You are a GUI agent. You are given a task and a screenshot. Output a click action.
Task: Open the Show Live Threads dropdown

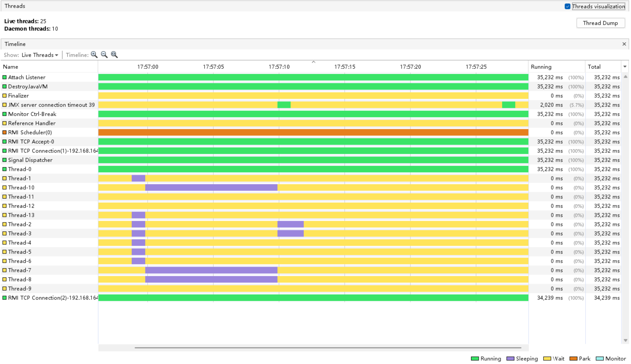[40, 55]
